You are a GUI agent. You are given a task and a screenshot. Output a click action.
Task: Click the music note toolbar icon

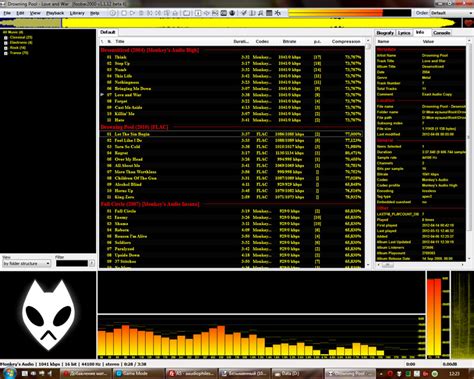(260, 13)
